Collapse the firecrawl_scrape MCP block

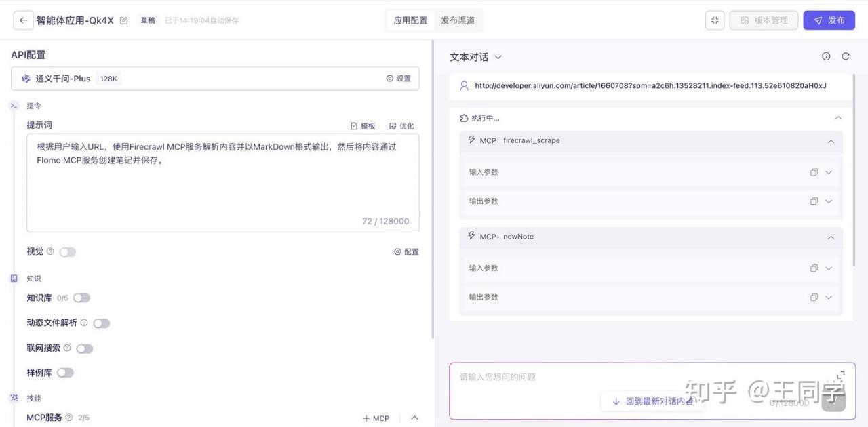(x=831, y=142)
